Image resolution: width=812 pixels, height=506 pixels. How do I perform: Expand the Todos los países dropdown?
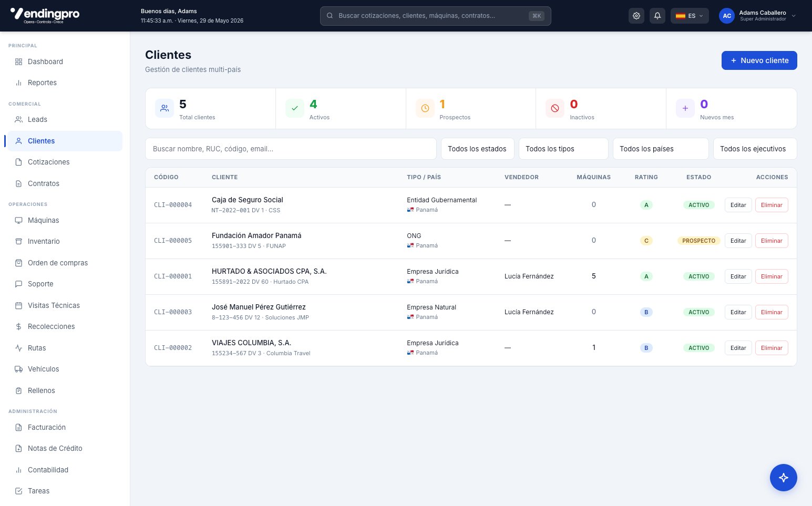point(661,149)
